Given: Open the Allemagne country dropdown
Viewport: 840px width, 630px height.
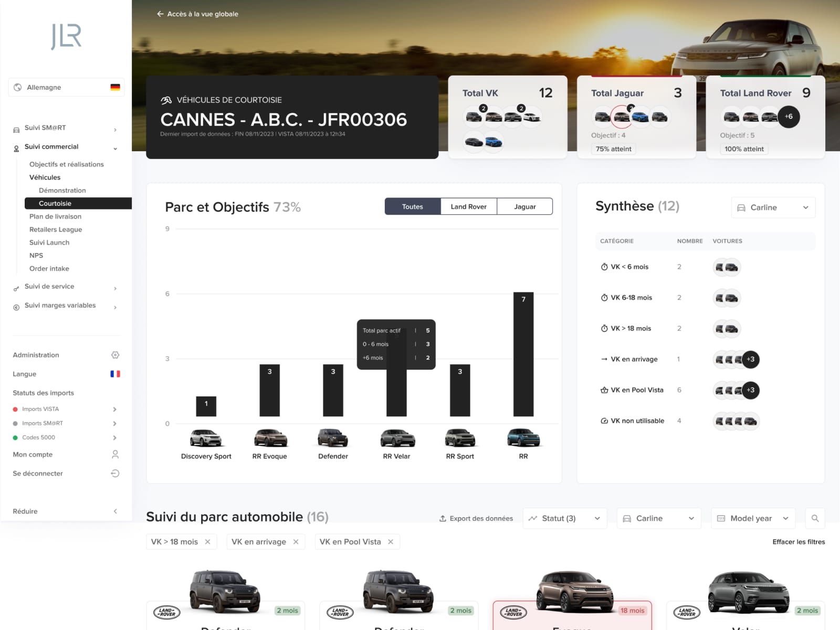Looking at the screenshot, I should tap(67, 87).
